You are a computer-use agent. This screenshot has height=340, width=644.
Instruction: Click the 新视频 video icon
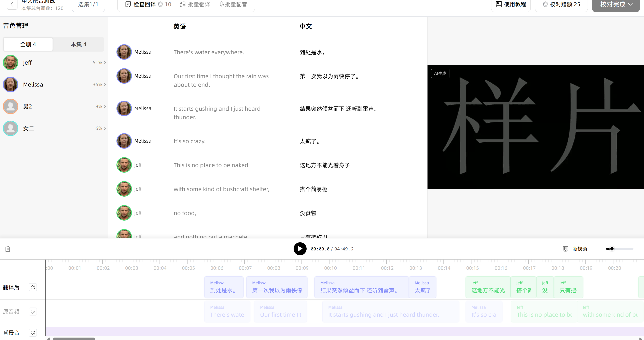point(565,249)
